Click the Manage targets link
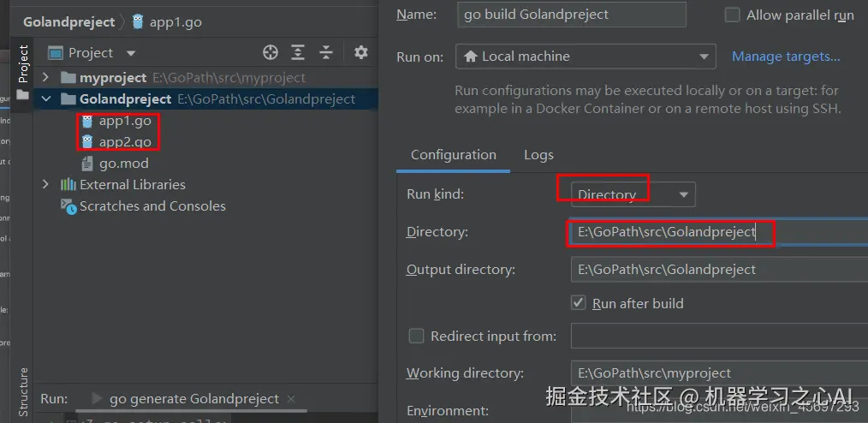The image size is (868, 423). (786, 57)
